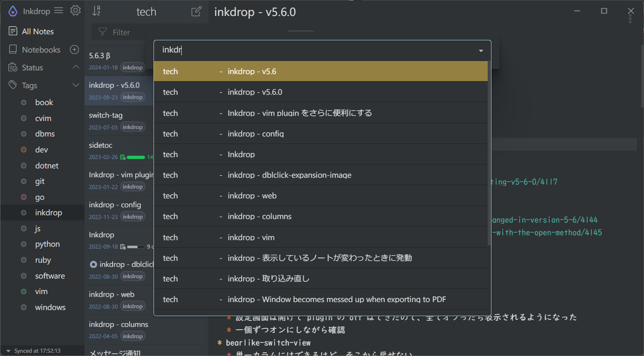Click sidetoc note green progress bar
Screen dimensions: 644x356
[x=136, y=157]
